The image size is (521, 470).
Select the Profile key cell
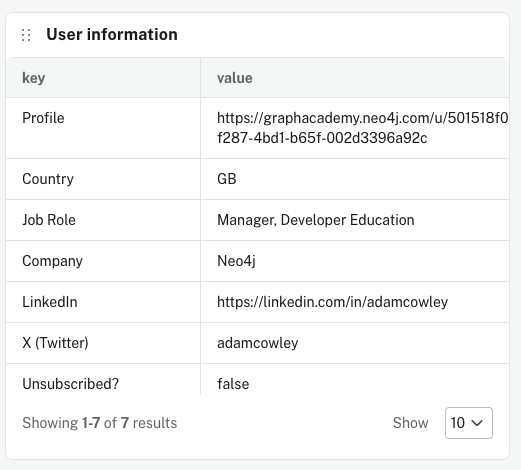pyautogui.click(x=103, y=128)
